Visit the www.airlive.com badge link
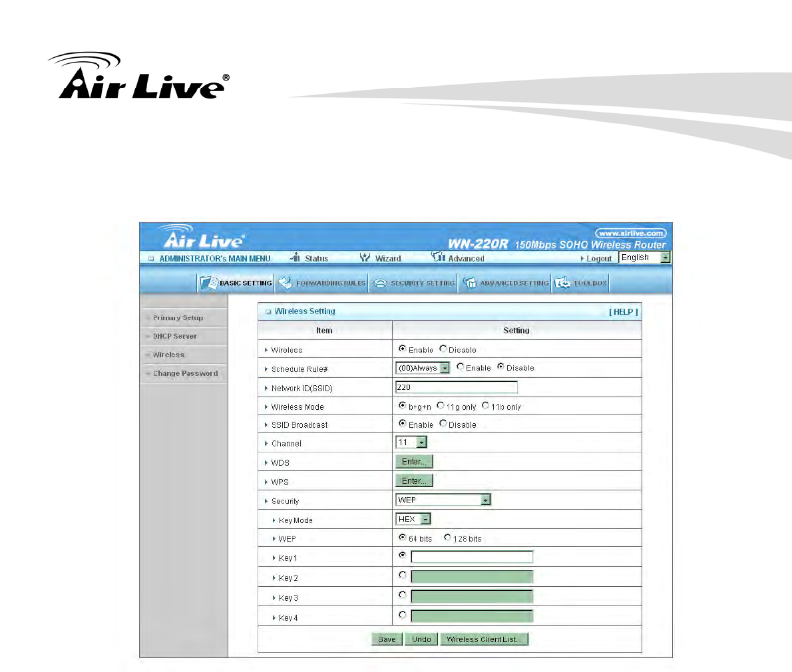This screenshot has width=792, height=672. (x=630, y=234)
